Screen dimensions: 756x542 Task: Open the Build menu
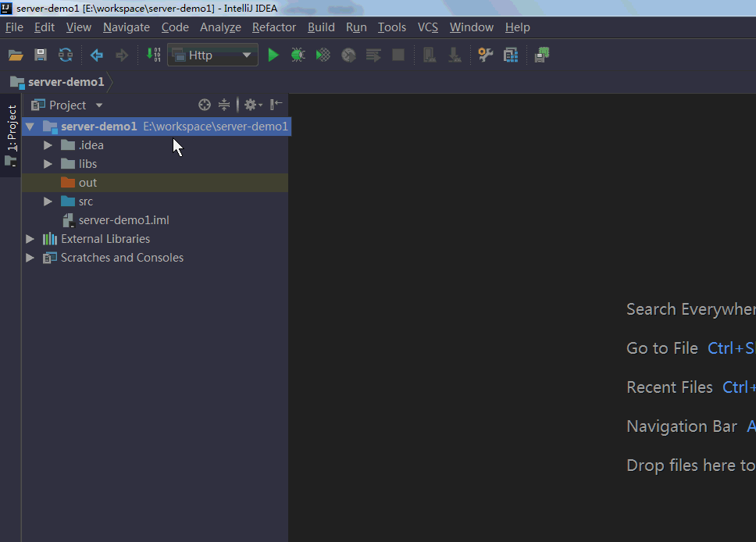(x=321, y=27)
